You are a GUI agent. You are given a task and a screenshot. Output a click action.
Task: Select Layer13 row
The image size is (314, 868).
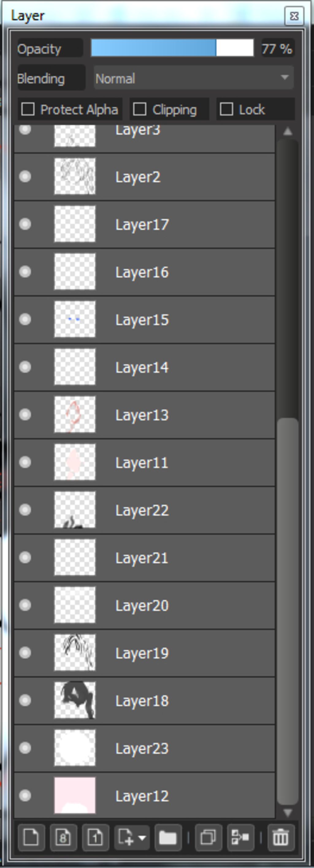pyautogui.click(x=144, y=415)
